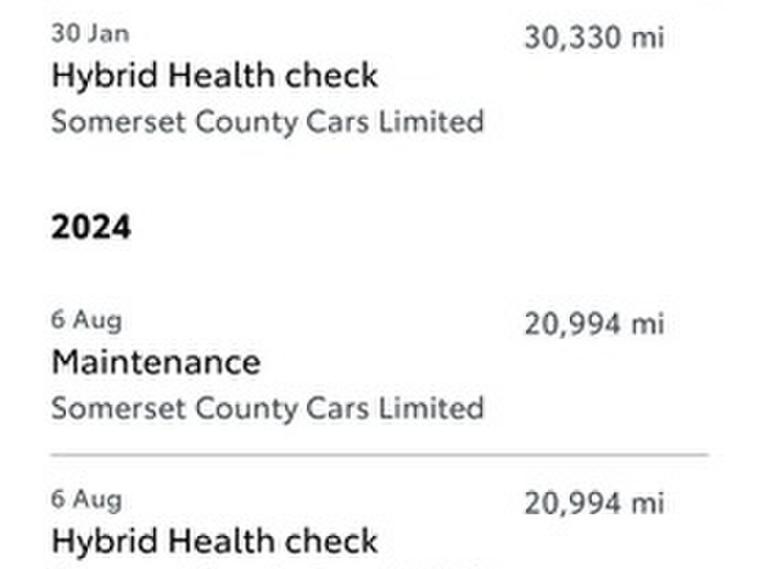This screenshot has height=569, width=759.
Task: Tap Somerset County Cars Limited under 30 Jan entry
Action: (x=267, y=122)
